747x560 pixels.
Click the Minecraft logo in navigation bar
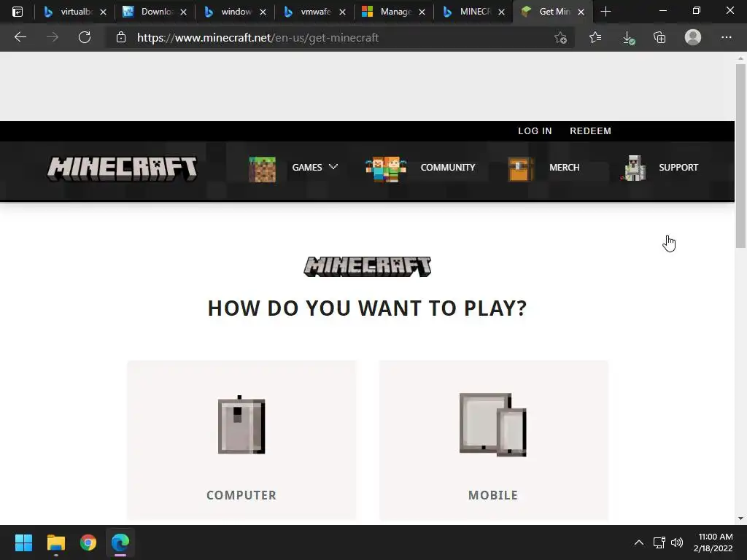click(x=122, y=168)
